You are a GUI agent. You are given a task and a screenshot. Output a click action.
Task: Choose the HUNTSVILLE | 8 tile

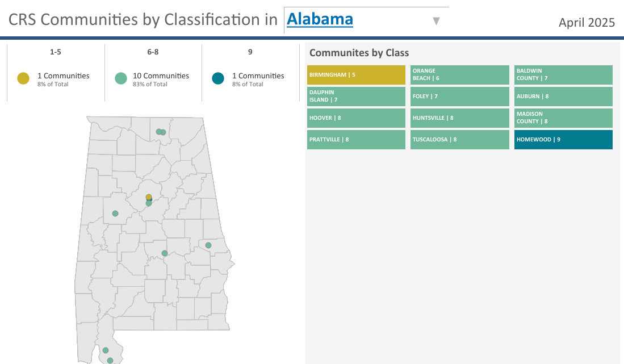pyautogui.click(x=460, y=118)
